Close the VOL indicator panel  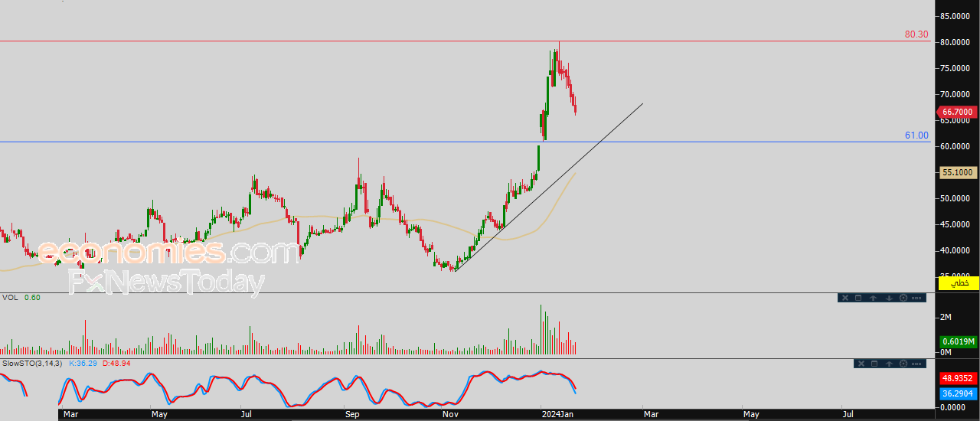click(845, 298)
